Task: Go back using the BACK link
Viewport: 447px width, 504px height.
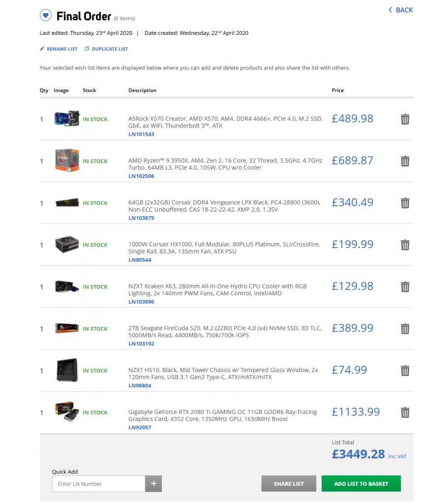Action: 401,10
